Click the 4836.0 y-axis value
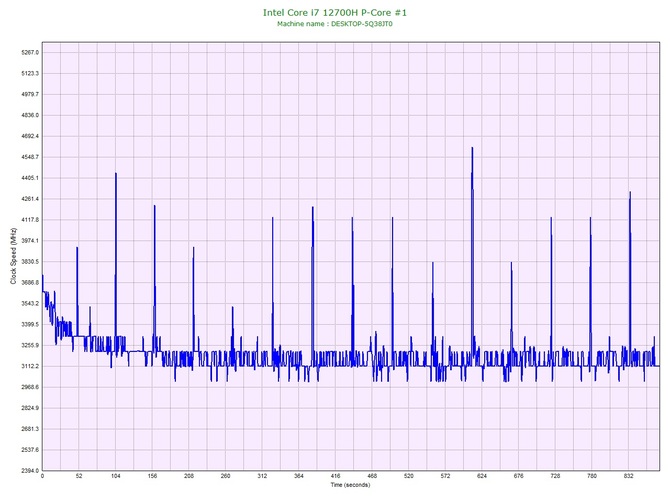This screenshot has height=502, width=670. 30,115
